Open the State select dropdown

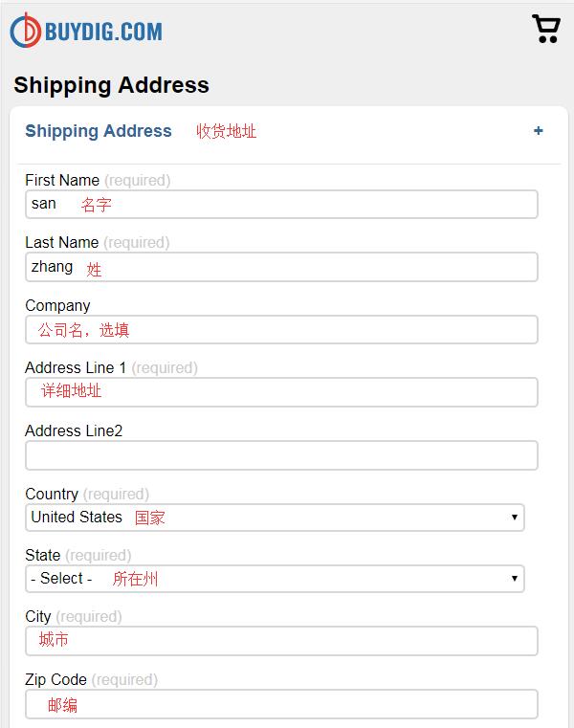[275, 579]
